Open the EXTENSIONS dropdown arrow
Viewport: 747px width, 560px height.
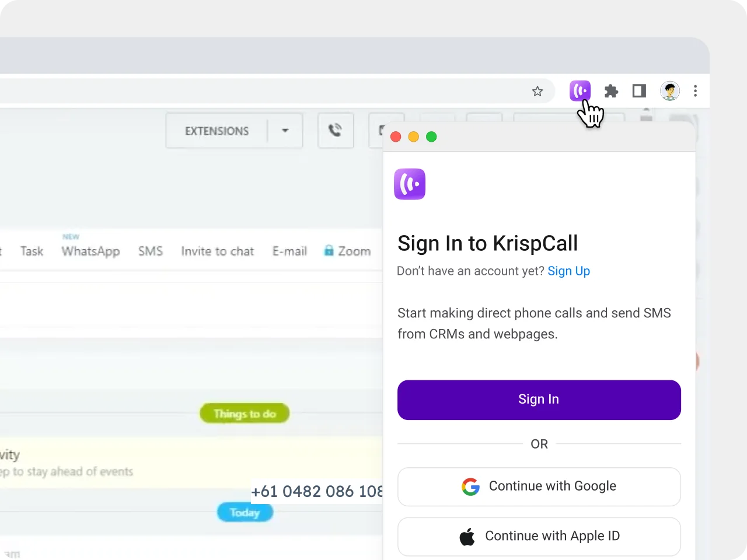click(285, 131)
